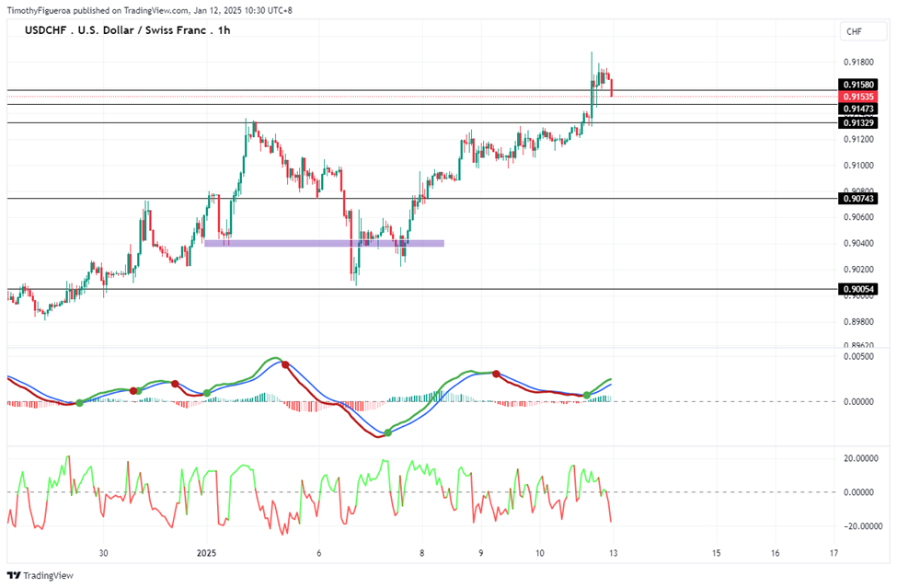Click the 13 date label on time axis
This screenshot has height=588, width=897.
pyautogui.click(x=614, y=553)
